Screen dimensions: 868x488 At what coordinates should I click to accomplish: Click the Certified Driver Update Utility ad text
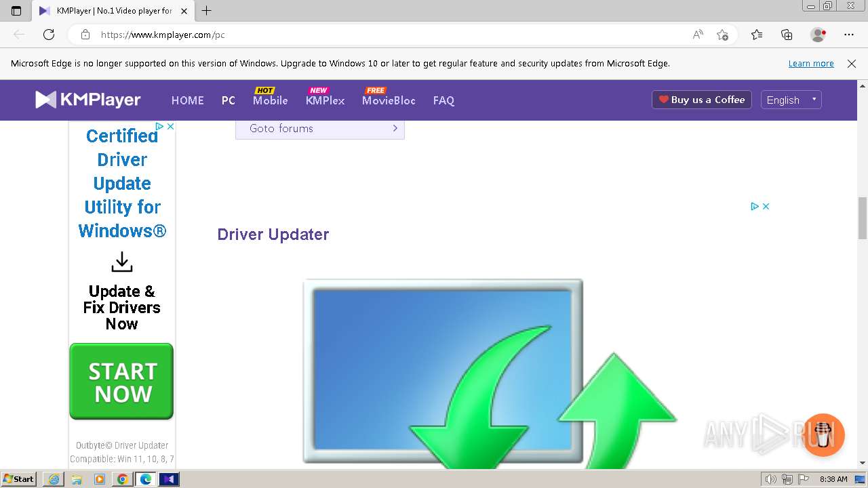click(122, 183)
